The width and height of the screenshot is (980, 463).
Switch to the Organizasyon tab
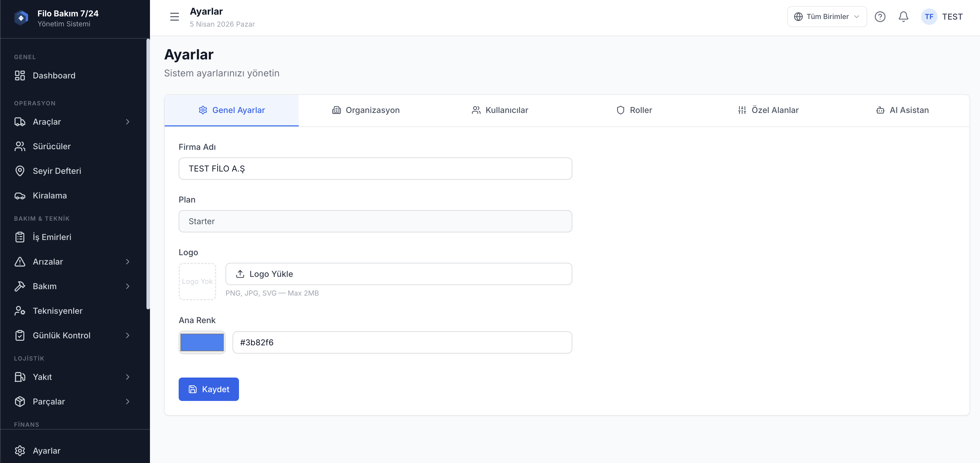366,110
